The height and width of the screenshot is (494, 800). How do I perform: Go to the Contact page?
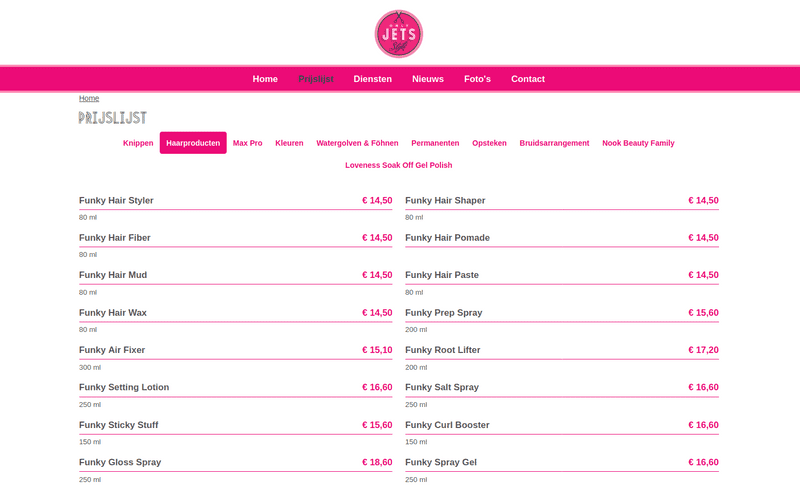point(528,79)
